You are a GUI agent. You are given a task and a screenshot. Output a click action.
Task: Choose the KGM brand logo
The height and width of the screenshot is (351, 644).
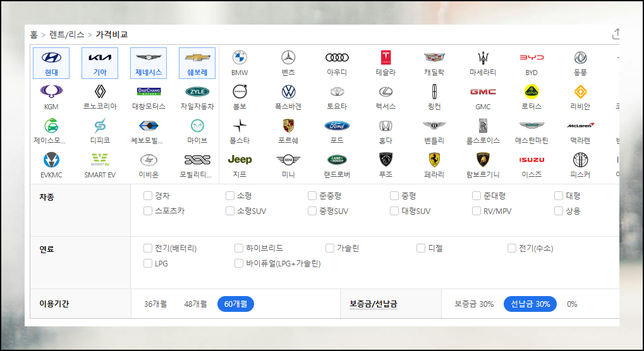pos(51,92)
